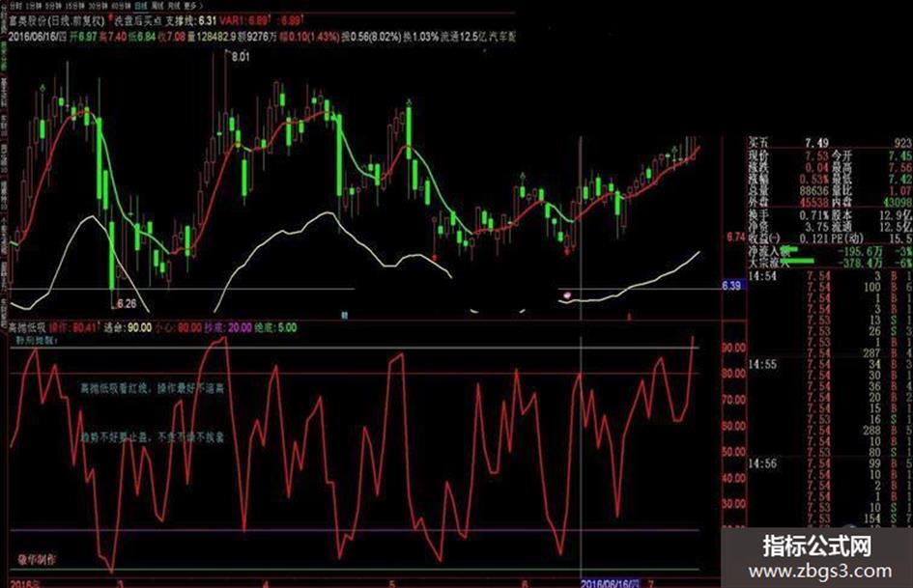The width and height of the screenshot is (913, 588).
Task: Click the VAR1 indicator value label
Action: pos(243,21)
